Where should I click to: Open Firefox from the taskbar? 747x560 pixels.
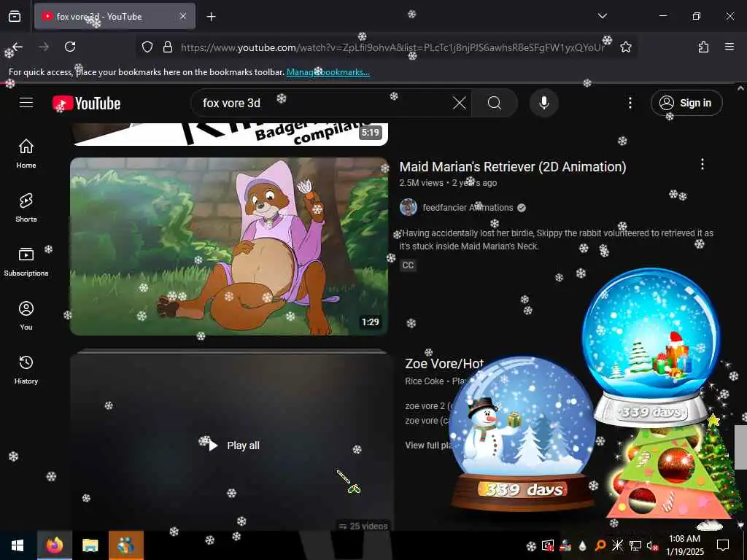(54, 545)
